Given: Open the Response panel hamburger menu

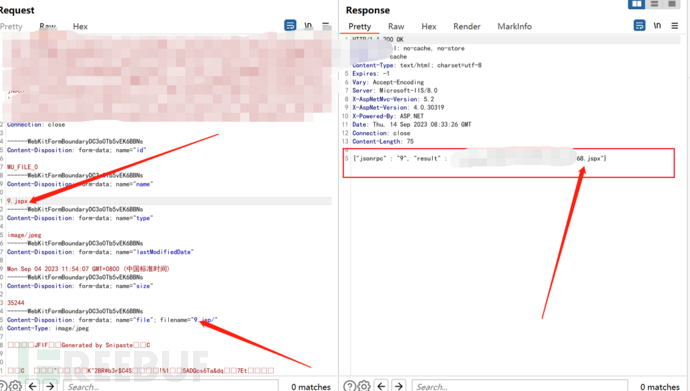Looking at the screenshot, I should coord(675,26).
